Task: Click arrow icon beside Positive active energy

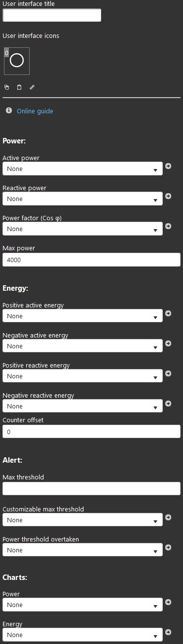Action: click(168, 313)
